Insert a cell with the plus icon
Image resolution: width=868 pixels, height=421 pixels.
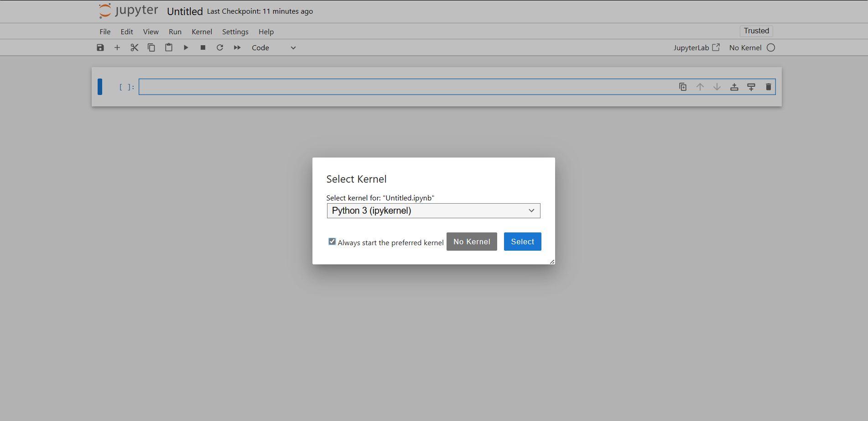pyautogui.click(x=117, y=47)
